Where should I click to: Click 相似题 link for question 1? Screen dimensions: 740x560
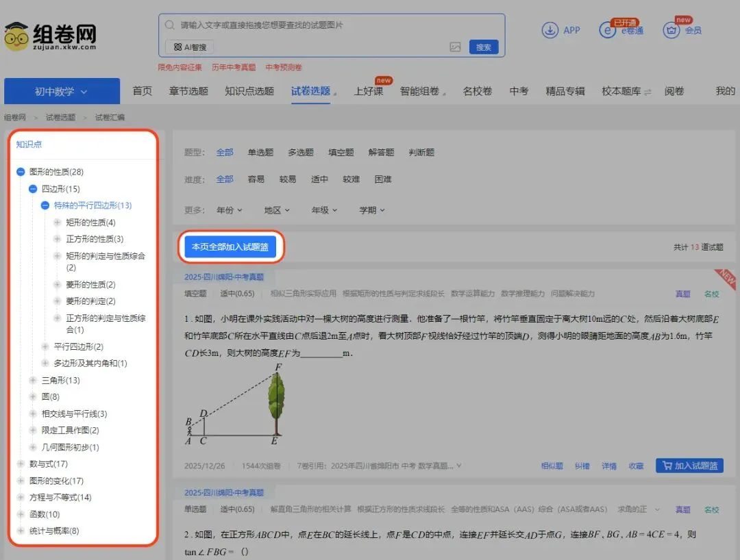552,466
